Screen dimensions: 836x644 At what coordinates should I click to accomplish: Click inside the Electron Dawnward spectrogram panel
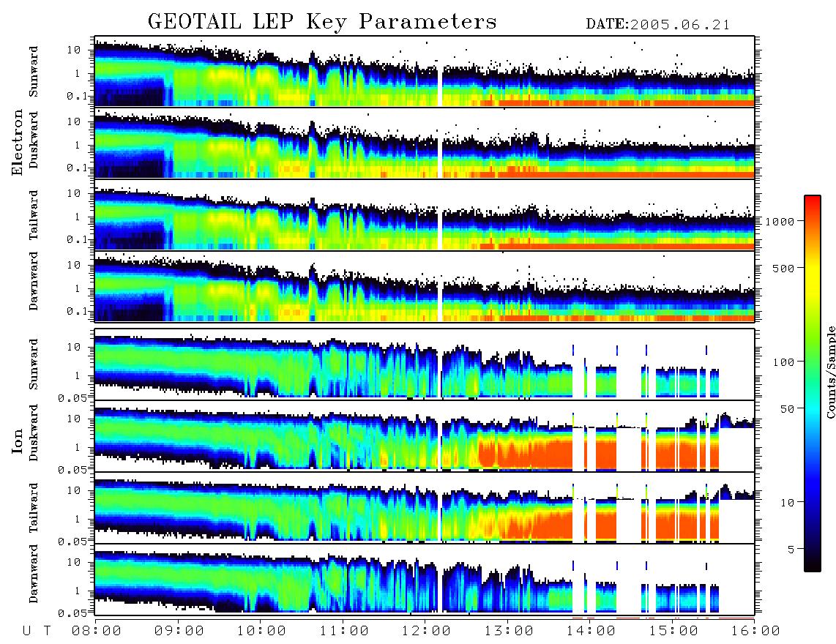(425, 286)
